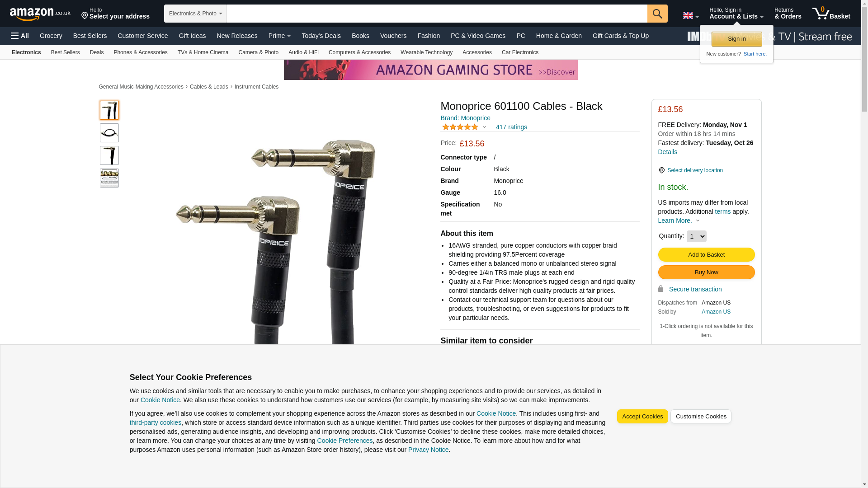Open the All hamburger menu
The height and width of the screenshot is (488, 868).
(x=20, y=36)
